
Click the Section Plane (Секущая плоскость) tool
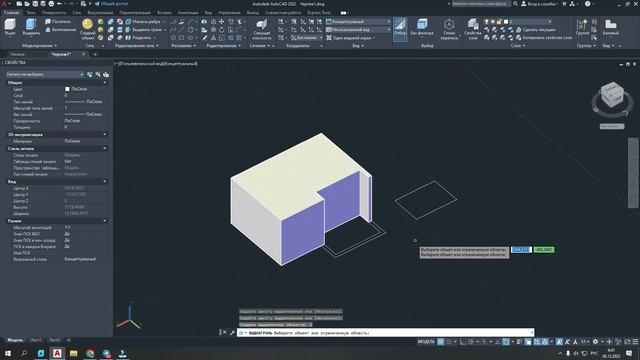point(262,29)
